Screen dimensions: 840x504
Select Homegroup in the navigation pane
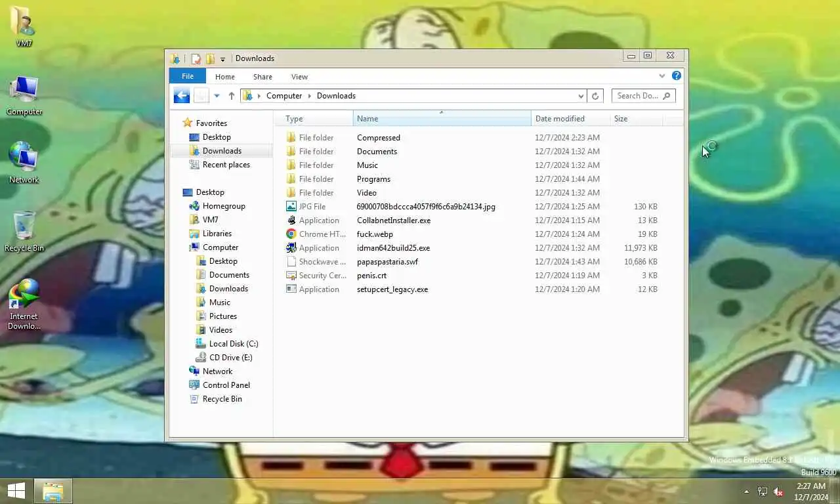tap(224, 206)
